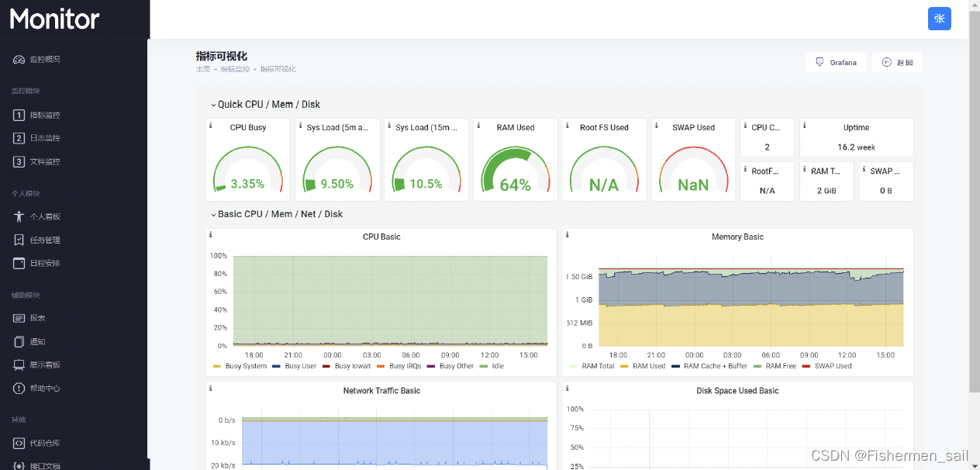
Task: Click the info icon on RAM Used panel
Action: 477,126
